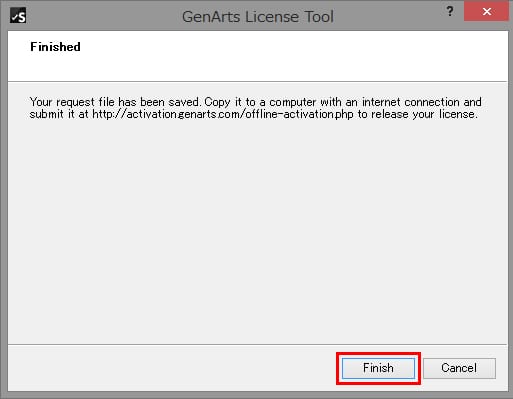Image resolution: width=513 pixels, height=399 pixels.
Task: Click the word 'Copy' in the instructions
Action: click(217, 102)
